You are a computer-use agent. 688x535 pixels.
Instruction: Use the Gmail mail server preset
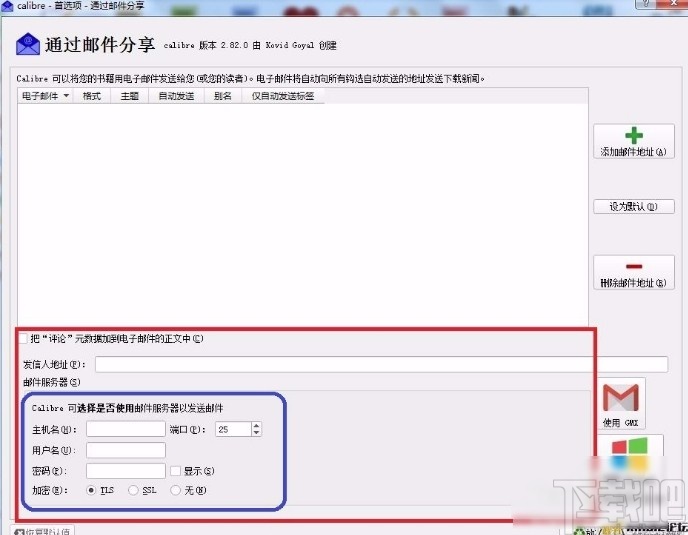620,403
